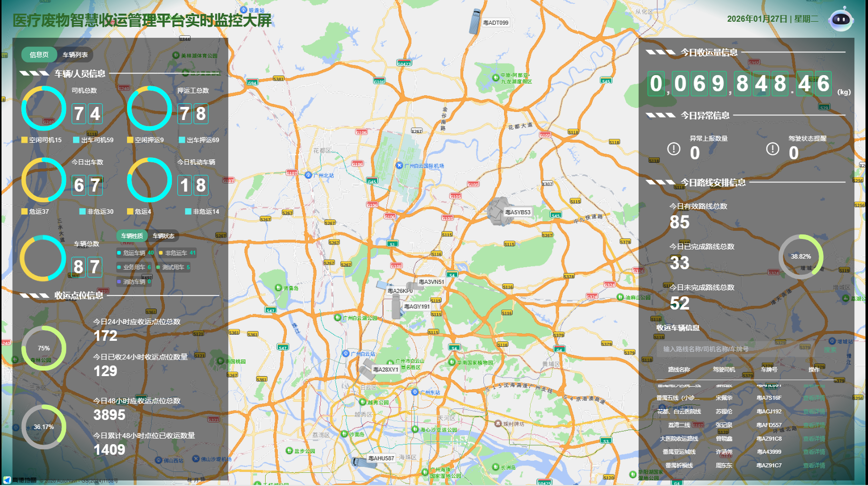Image resolution: width=868 pixels, height=486 pixels.
Task: View details for 番禺五线 route
Action: point(814,398)
